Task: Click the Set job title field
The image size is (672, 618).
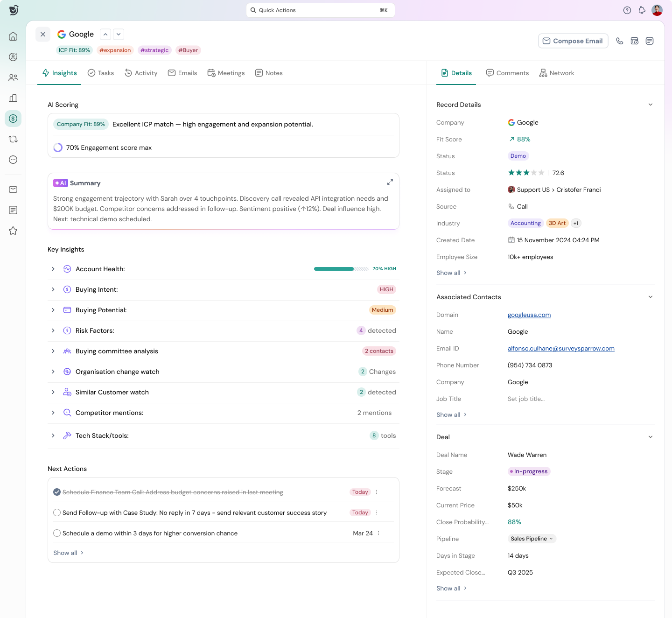Action: pos(526,399)
